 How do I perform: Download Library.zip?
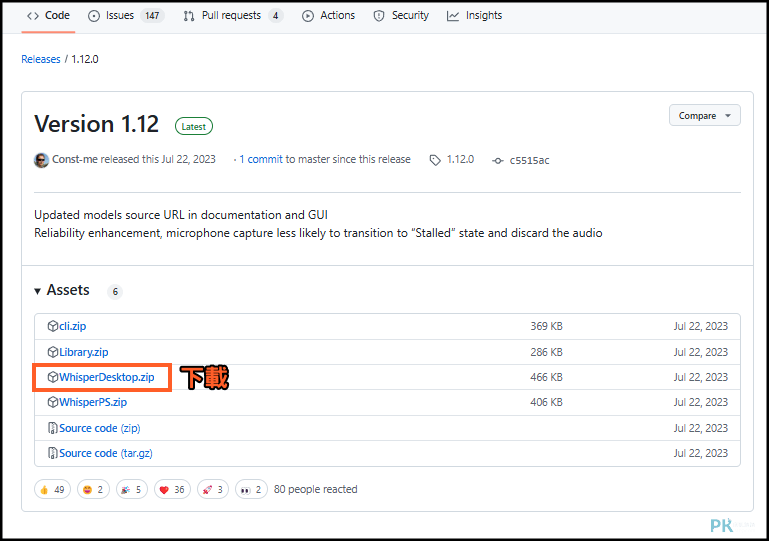coord(84,352)
